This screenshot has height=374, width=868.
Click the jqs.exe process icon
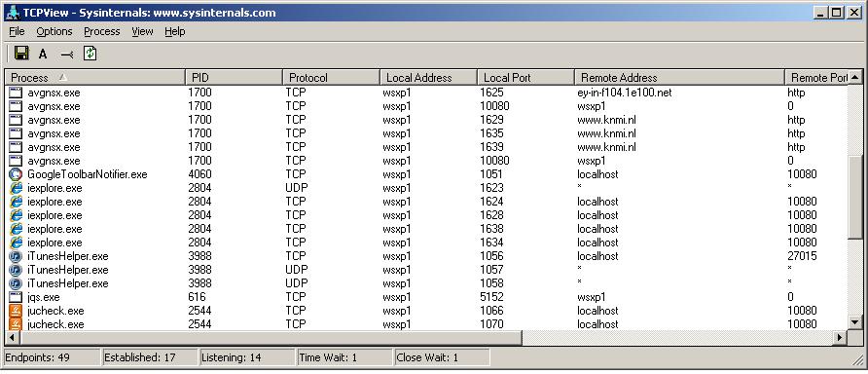pos(16,297)
